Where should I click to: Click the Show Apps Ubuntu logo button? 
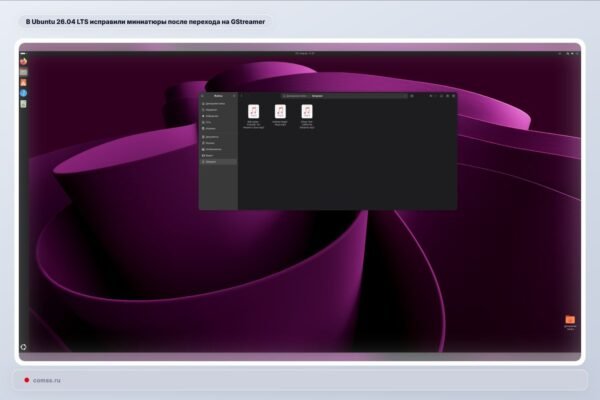pyautogui.click(x=23, y=347)
